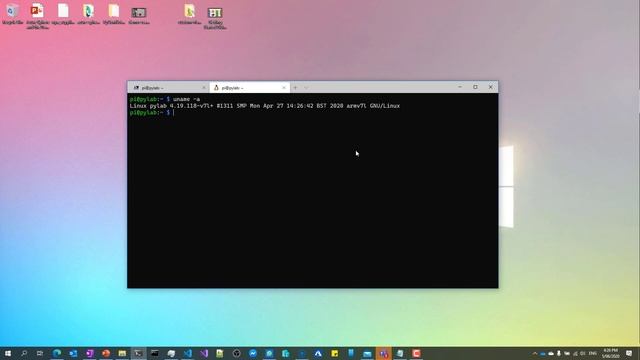Screen dimensions: 640x360
Task: Open Messenger from the taskbar
Action: [x=253, y=353]
